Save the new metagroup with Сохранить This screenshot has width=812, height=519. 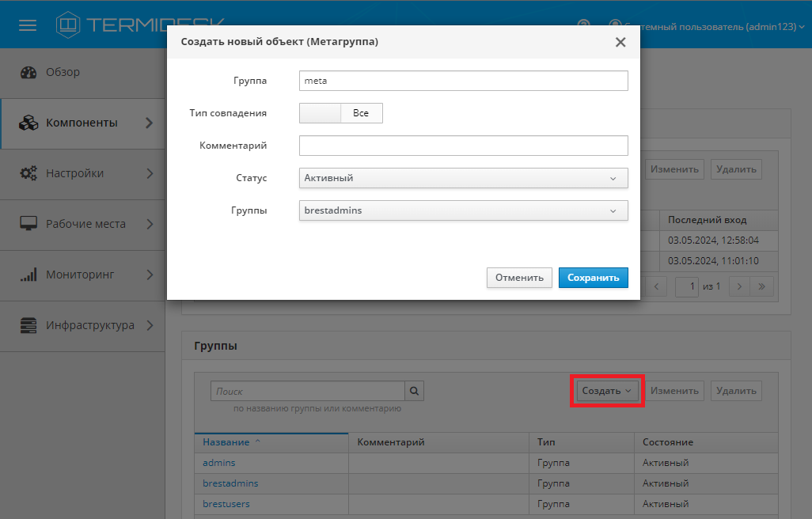click(594, 278)
